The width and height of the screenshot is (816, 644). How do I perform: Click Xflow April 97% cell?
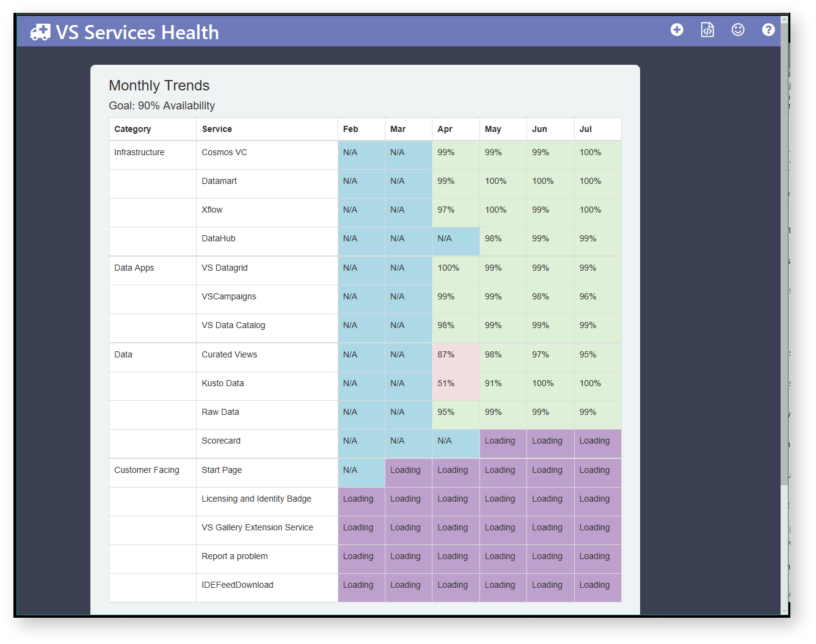click(x=456, y=213)
